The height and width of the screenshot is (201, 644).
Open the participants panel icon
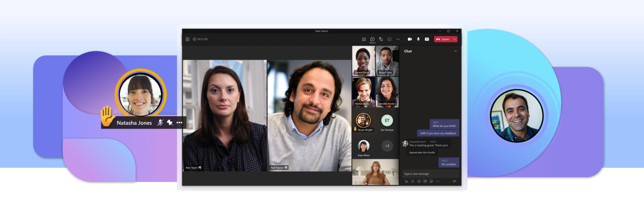[x=363, y=39]
